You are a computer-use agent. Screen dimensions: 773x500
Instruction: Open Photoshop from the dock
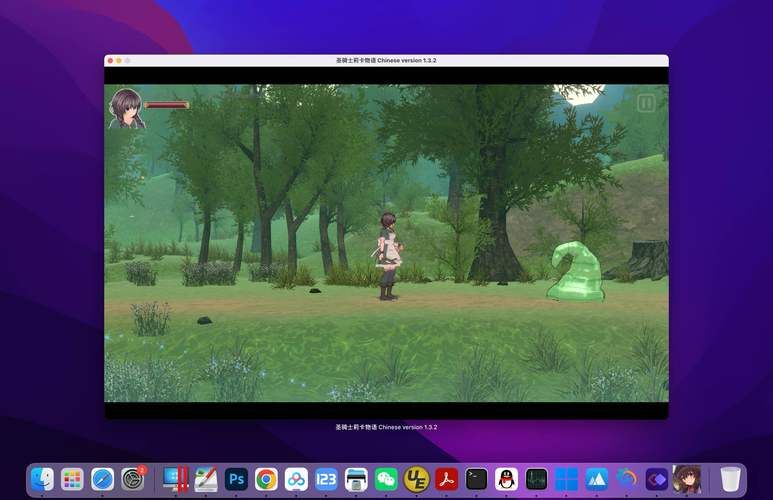coord(236,479)
